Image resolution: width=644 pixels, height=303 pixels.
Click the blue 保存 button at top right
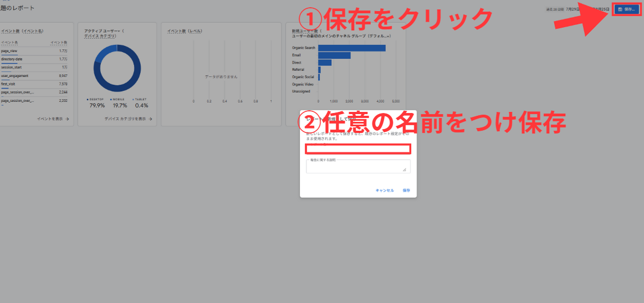pos(626,9)
